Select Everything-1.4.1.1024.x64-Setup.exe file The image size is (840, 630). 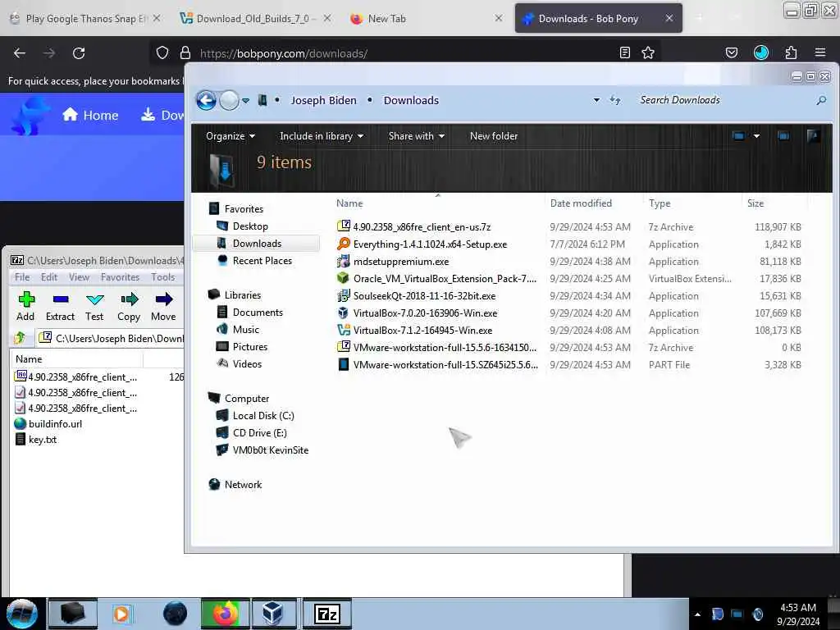click(430, 244)
